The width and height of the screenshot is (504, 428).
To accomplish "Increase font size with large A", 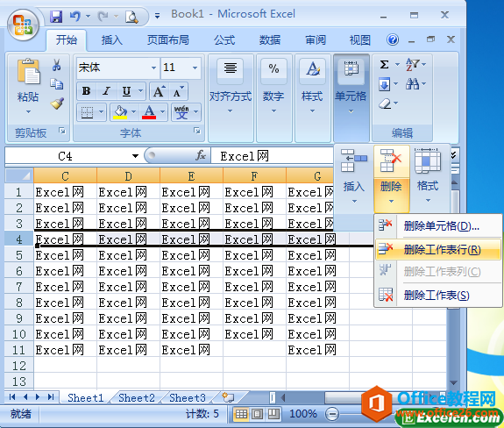I will [160, 91].
